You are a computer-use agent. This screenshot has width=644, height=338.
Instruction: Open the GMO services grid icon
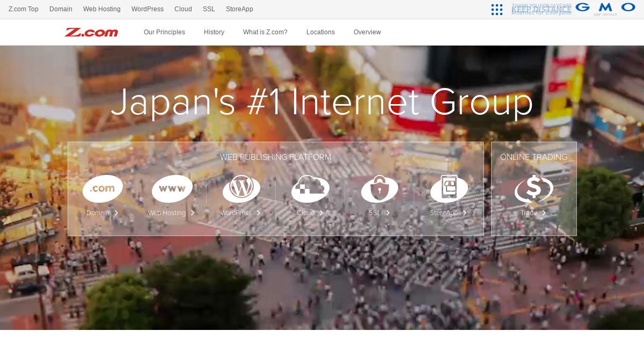pos(497,9)
